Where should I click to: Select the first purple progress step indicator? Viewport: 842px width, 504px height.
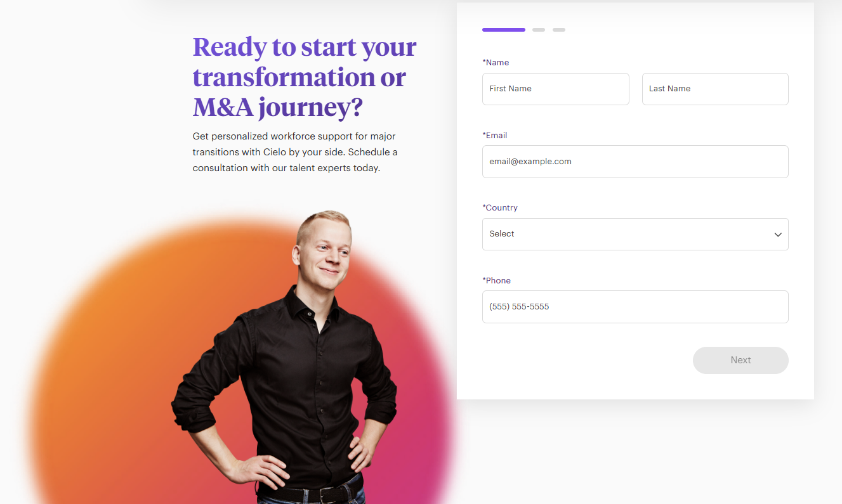pyautogui.click(x=504, y=30)
